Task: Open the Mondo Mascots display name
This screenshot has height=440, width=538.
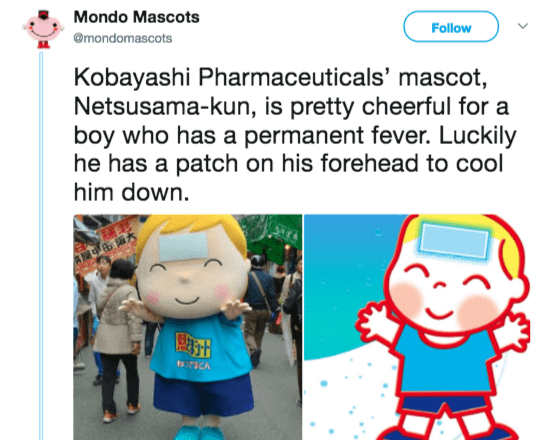Action: pos(137,17)
